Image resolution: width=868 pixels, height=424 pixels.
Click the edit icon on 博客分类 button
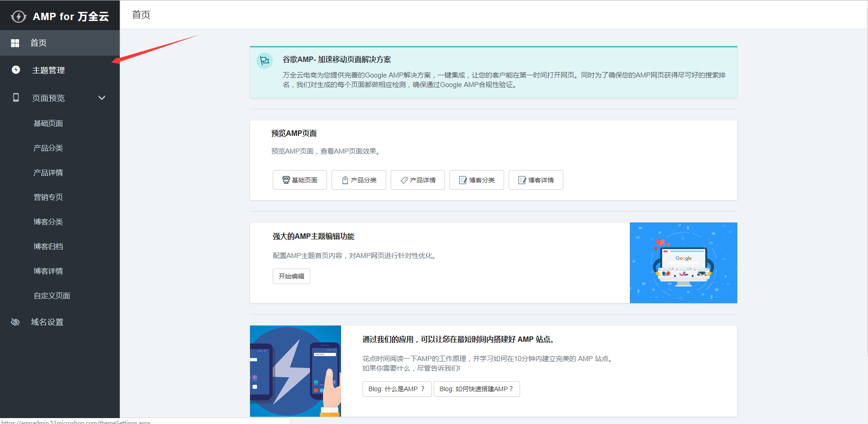[x=463, y=180]
